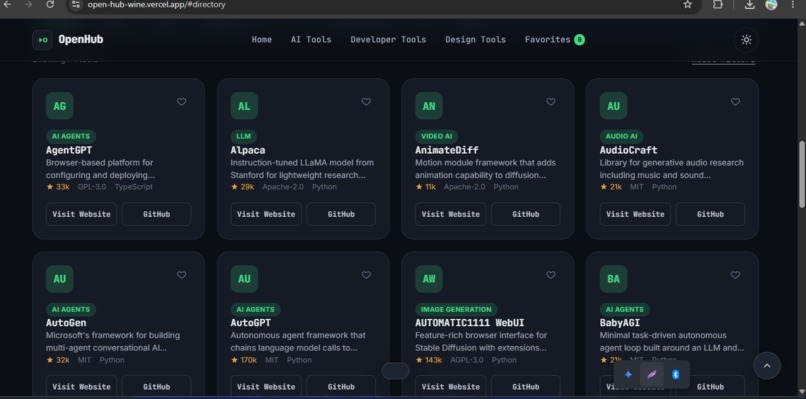
Task: Click the browser address bar URL
Action: click(156, 5)
